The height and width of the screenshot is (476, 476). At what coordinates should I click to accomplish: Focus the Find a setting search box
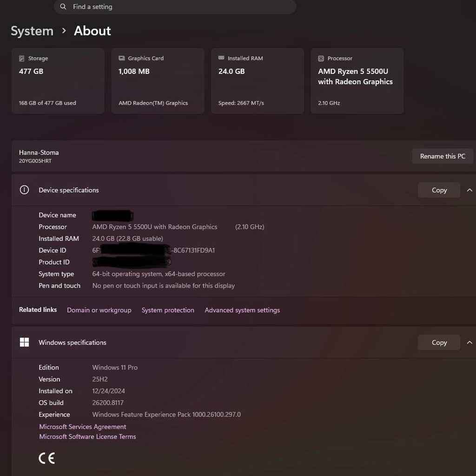pyautogui.click(x=175, y=7)
